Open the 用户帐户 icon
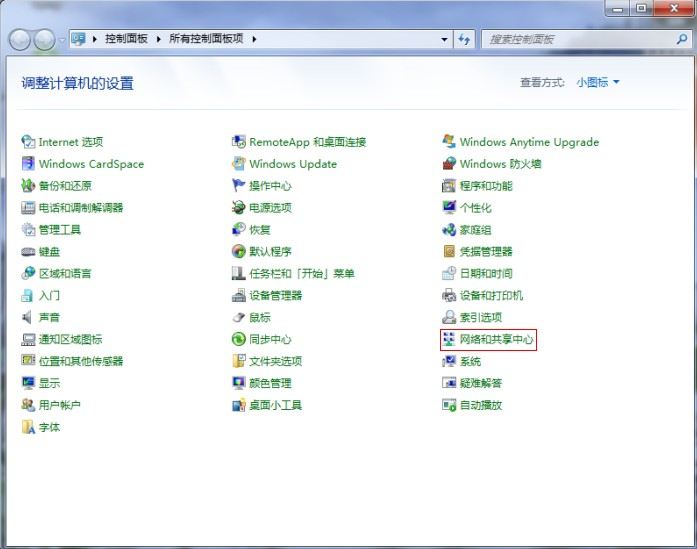The image size is (697, 549). 28,405
